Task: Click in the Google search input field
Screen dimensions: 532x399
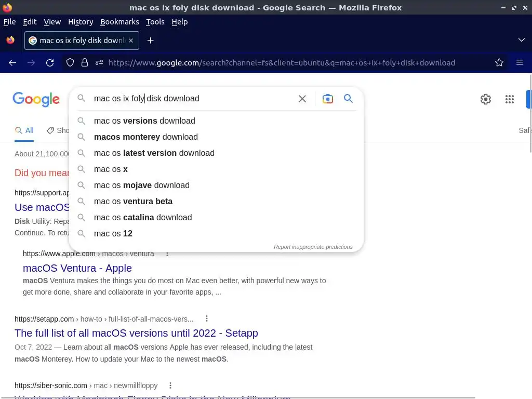Action: pos(193,99)
